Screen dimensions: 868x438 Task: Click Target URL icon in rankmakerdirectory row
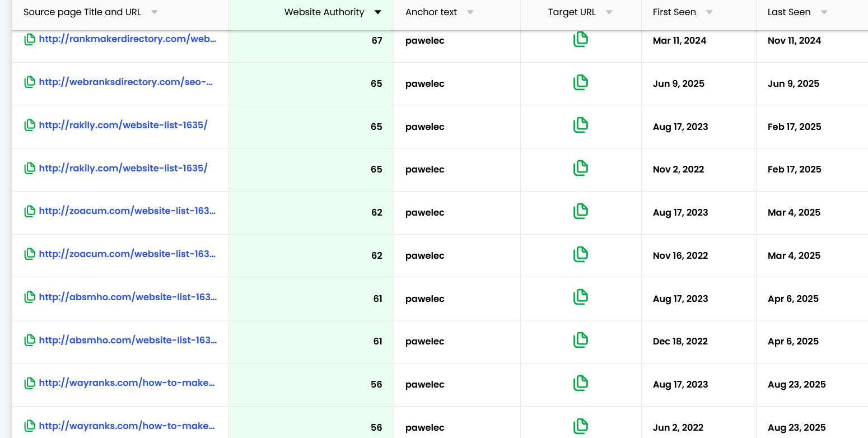(581, 39)
